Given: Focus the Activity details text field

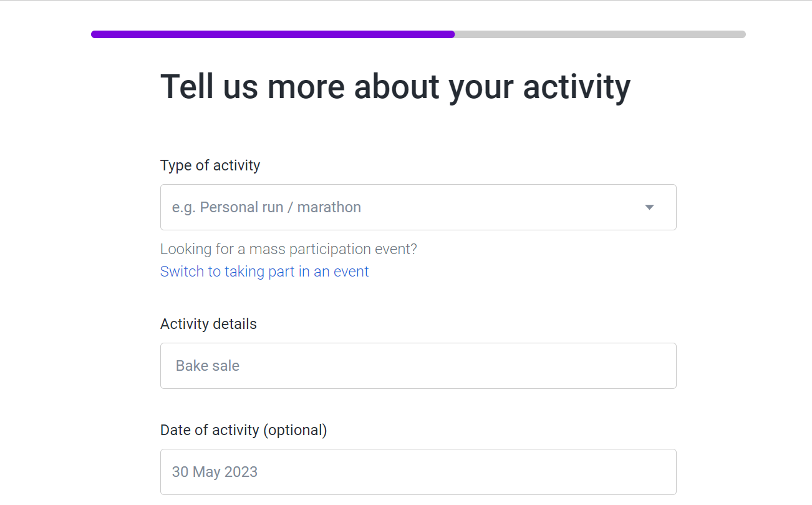Looking at the screenshot, I should 418,366.
